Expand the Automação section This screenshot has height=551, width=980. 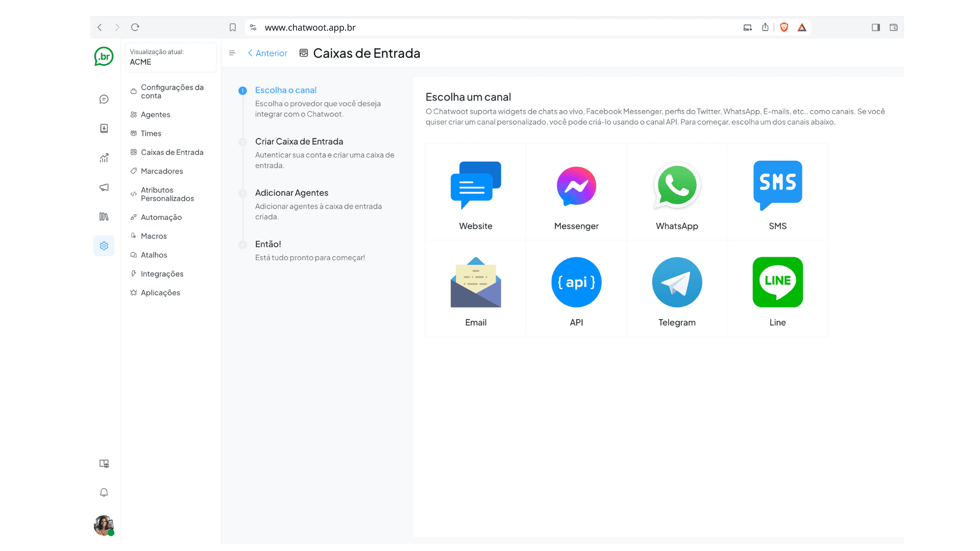[161, 217]
